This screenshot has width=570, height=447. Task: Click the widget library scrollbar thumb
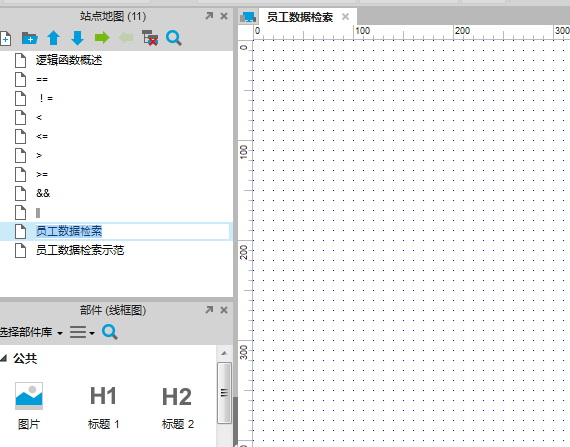(x=224, y=393)
